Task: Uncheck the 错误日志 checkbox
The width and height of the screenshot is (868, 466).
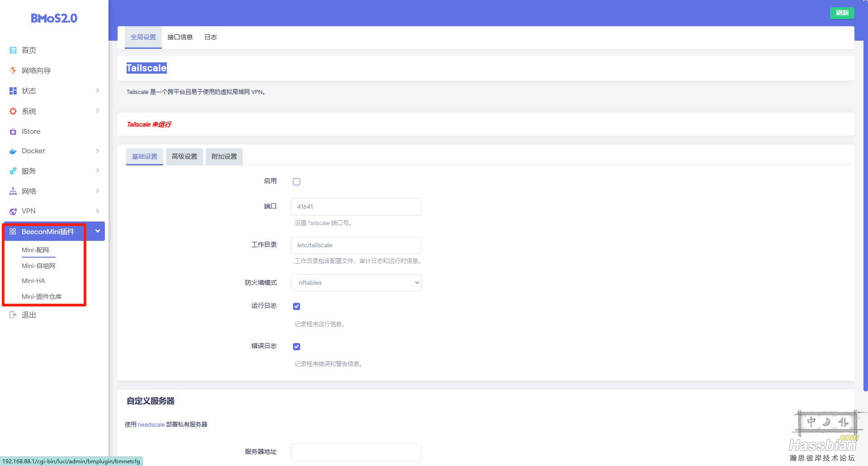Action: tap(297, 347)
